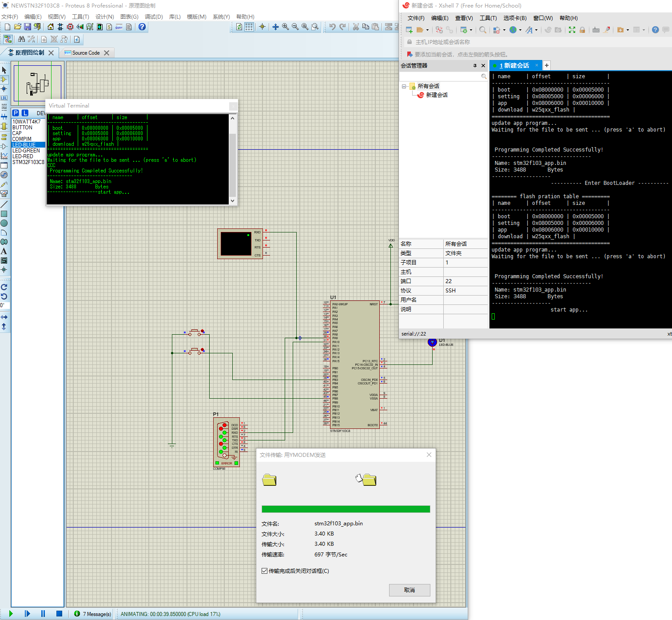
Task: Collapse the 所有会话 tree folder
Action: point(404,86)
